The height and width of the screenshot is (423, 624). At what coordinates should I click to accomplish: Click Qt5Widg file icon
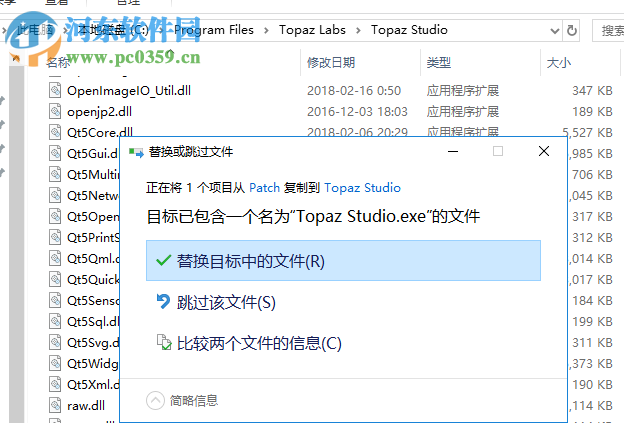coord(55,363)
